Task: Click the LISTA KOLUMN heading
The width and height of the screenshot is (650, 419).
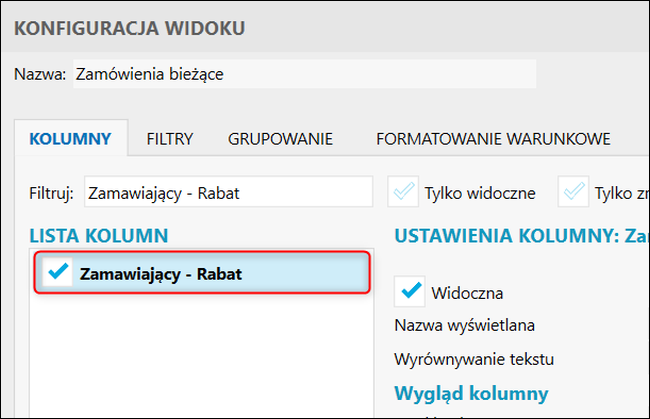Action: coord(98,236)
